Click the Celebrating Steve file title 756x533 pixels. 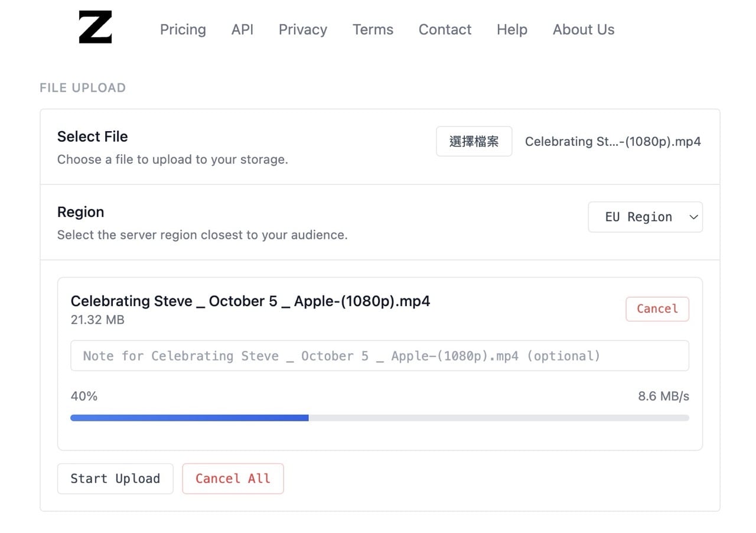coord(250,301)
